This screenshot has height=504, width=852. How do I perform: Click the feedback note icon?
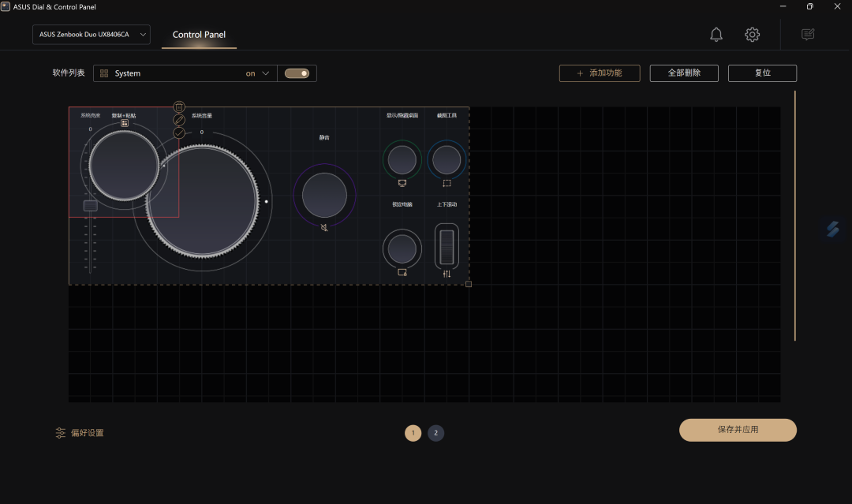[x=807, y=35]
